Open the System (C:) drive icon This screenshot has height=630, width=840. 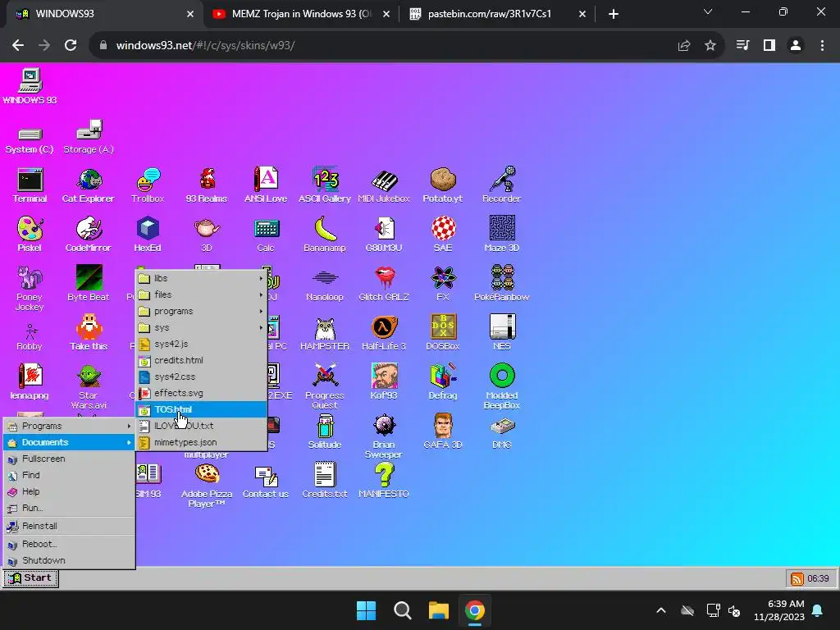click(30, 140)
